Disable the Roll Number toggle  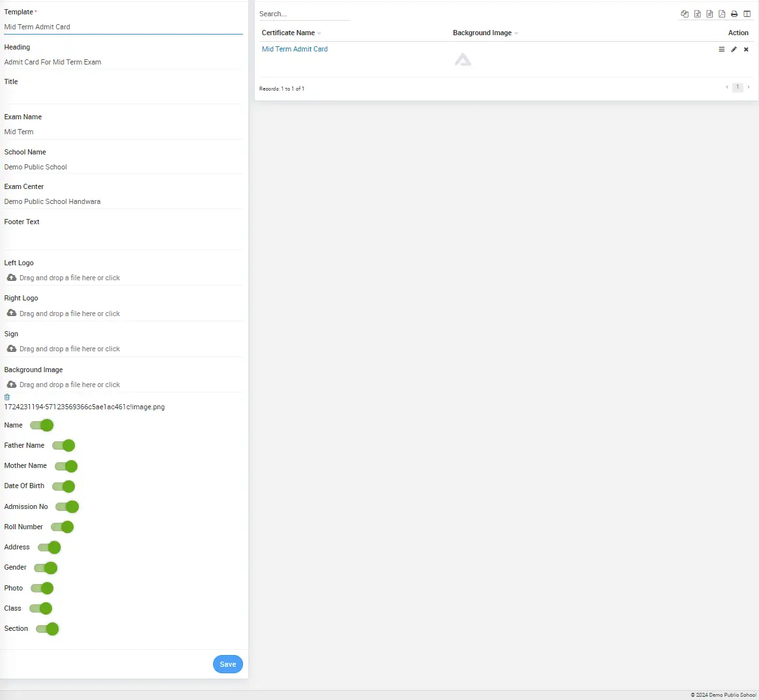tap(63, 527)
